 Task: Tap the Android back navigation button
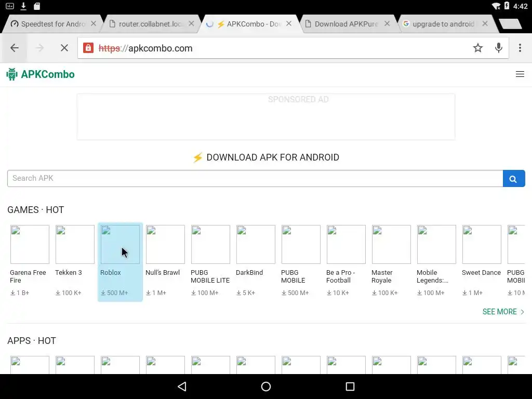coord(182,386)
